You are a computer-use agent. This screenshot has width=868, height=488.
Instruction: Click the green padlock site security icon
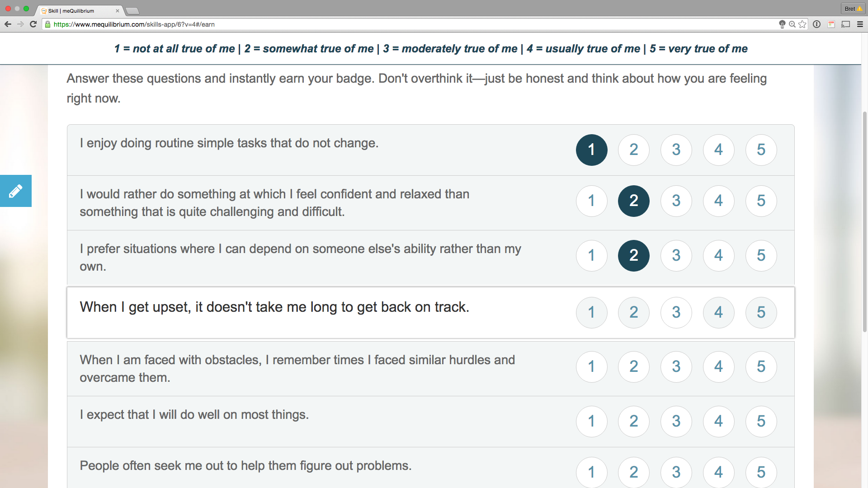pos(48,24)
